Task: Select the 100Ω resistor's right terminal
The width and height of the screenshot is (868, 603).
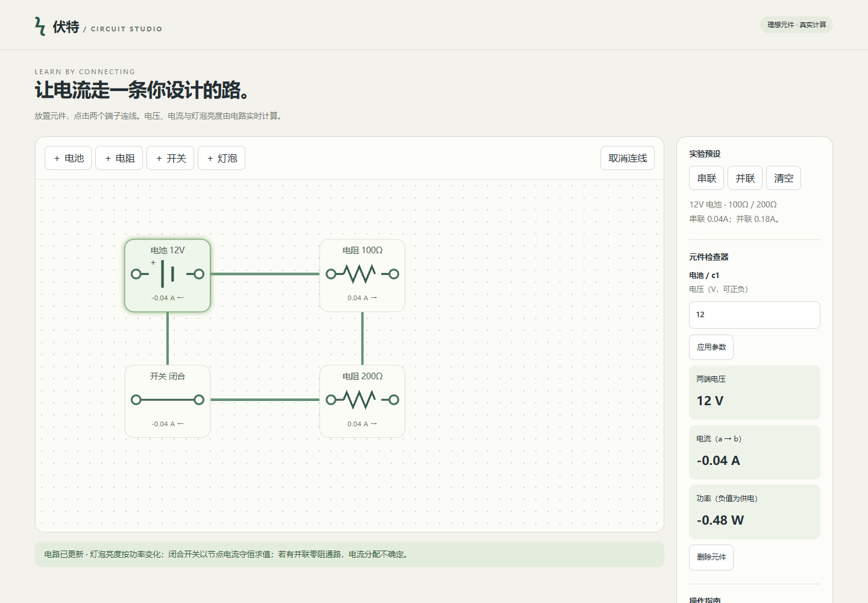Action: (x=394, y=274)
